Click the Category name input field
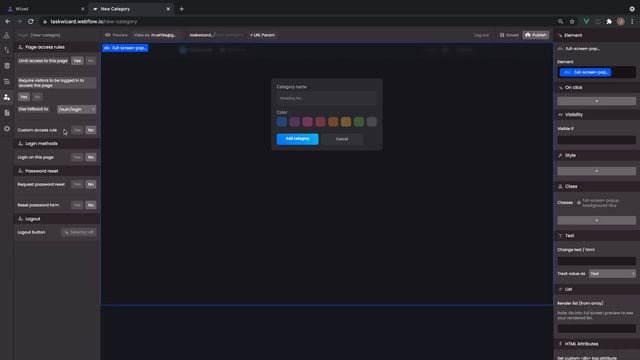Screen dimensions: 640x360 click(x=327, y=98)
